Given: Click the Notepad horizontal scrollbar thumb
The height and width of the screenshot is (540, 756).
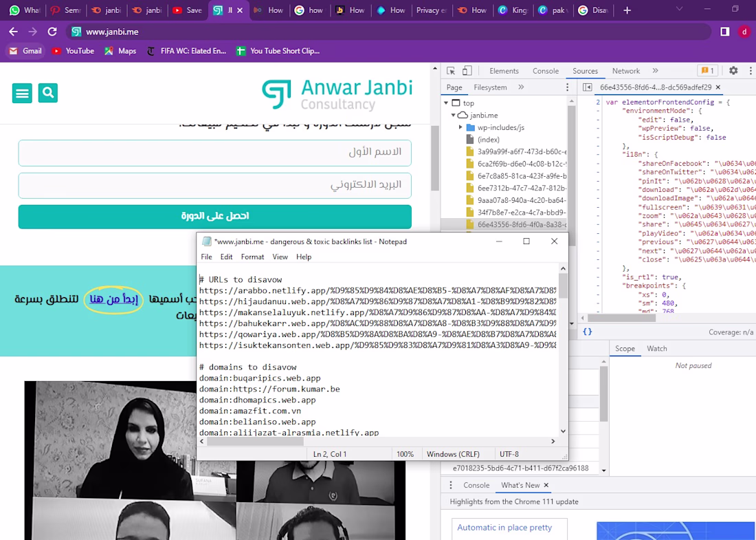Looking at the screenshot, I should [255, 441].
